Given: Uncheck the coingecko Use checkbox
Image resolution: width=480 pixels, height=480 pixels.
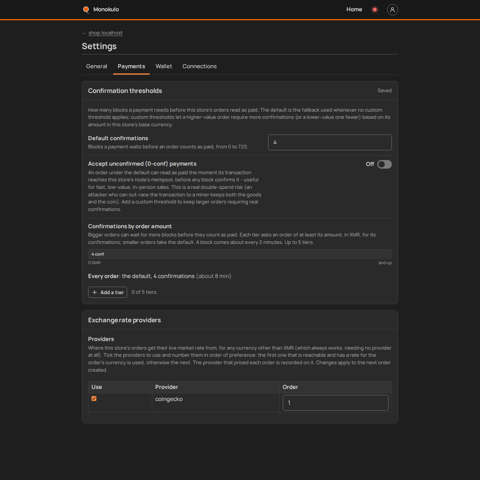Looking at the screenshot, I should [94, 399].
